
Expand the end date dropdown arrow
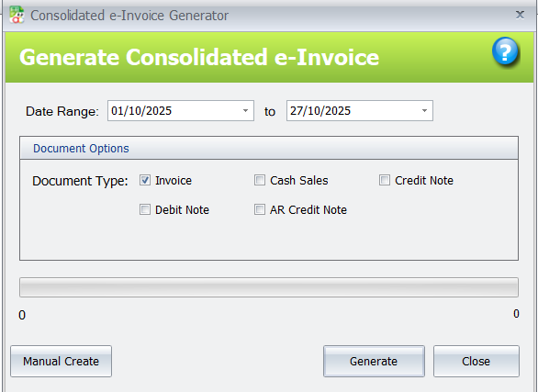(424, 111)
